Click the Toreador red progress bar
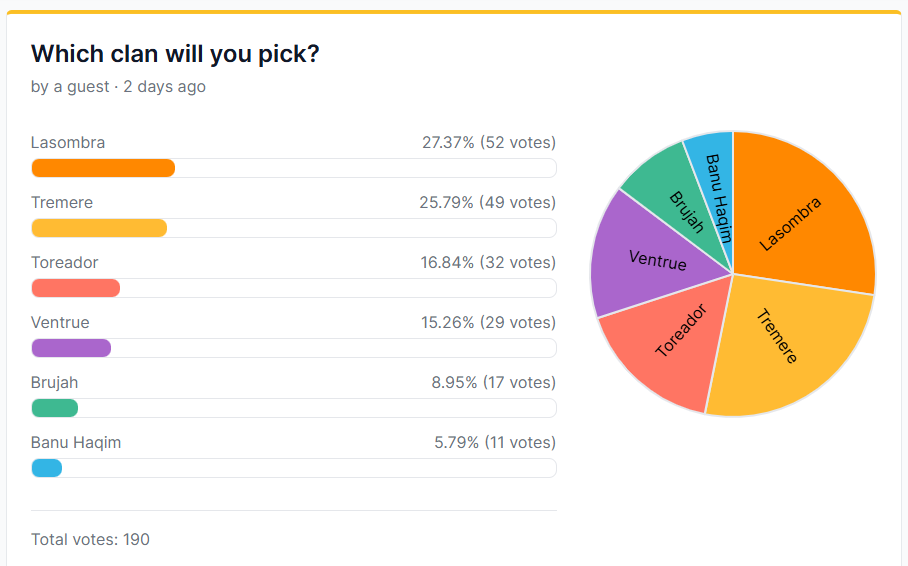This screenshot has width=908, height=566. click(x=76, y=288)
